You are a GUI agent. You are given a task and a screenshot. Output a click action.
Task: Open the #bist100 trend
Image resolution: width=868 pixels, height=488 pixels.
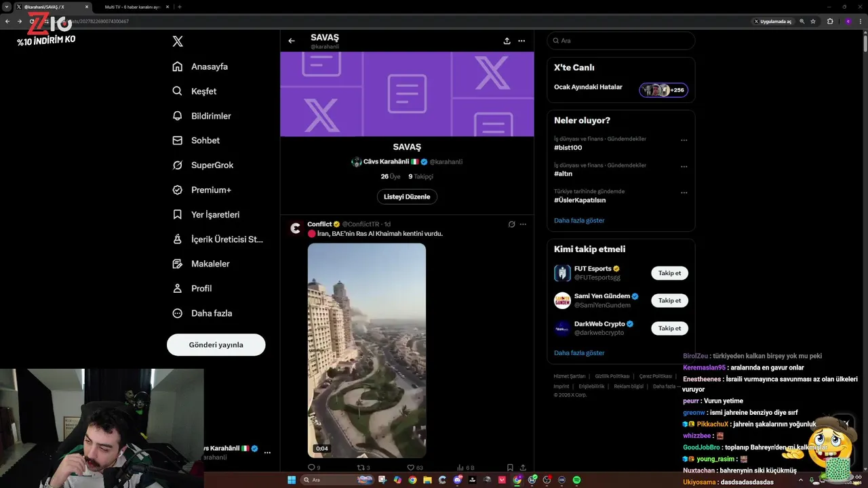point(568,148)
